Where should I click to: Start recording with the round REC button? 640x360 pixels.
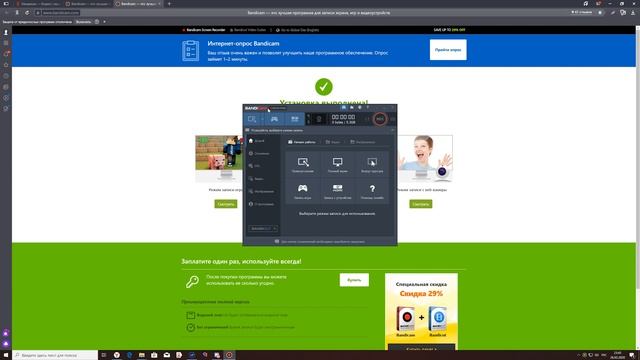point(380,119)
